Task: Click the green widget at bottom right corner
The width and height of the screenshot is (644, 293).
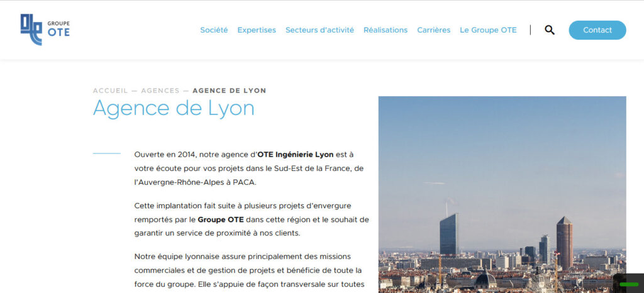Action: coord(628,284)
